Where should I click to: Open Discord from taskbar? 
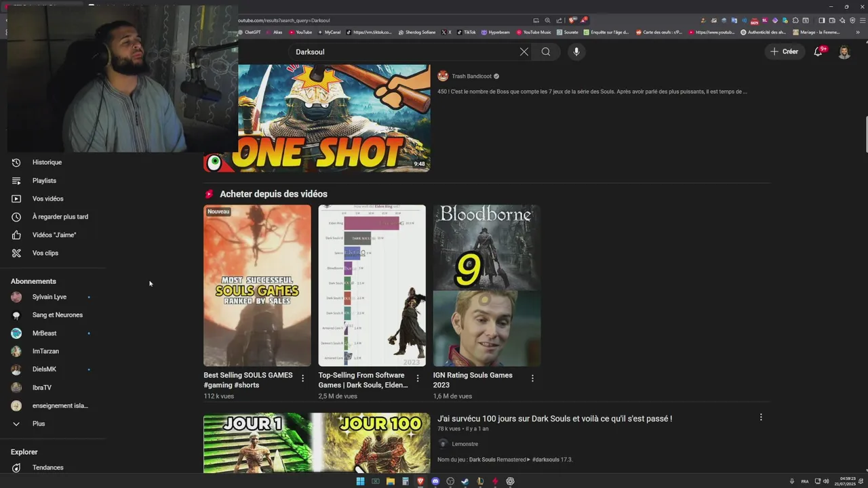435,481
